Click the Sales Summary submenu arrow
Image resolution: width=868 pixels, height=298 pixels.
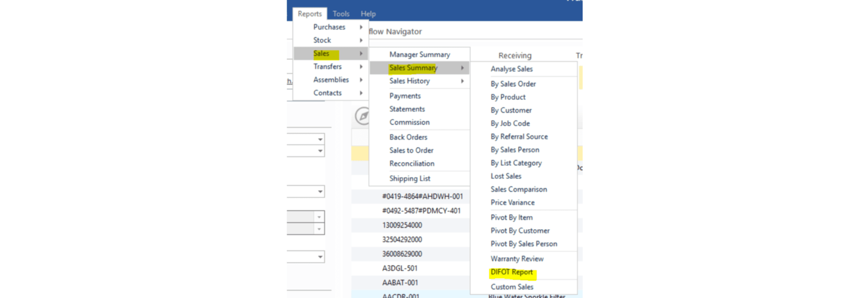pos(462,68)
